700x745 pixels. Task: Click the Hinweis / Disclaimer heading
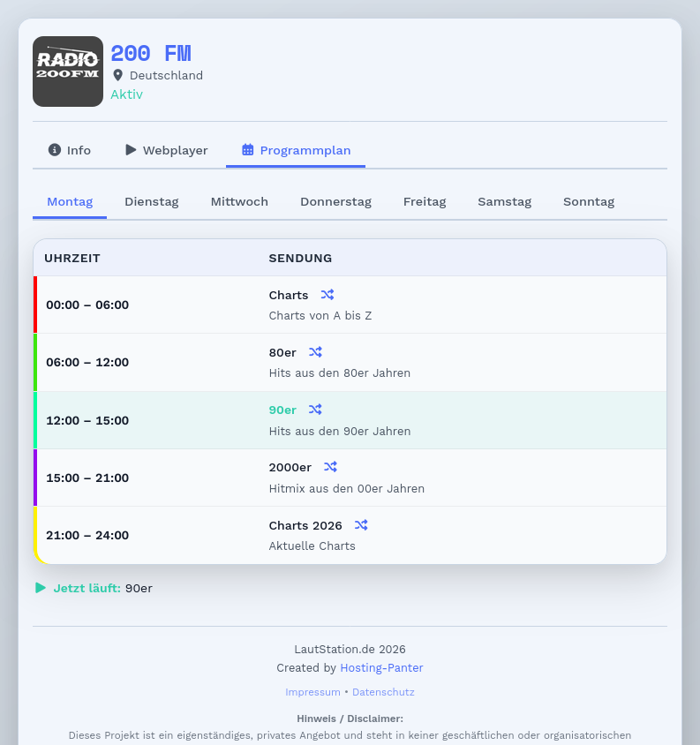(x=350, y=719)
